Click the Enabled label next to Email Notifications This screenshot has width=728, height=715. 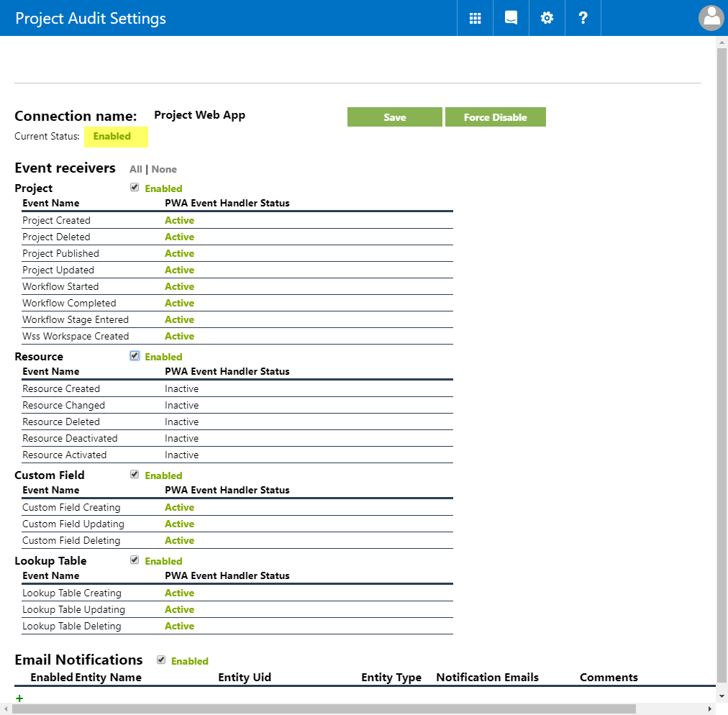tap(189, 661)
